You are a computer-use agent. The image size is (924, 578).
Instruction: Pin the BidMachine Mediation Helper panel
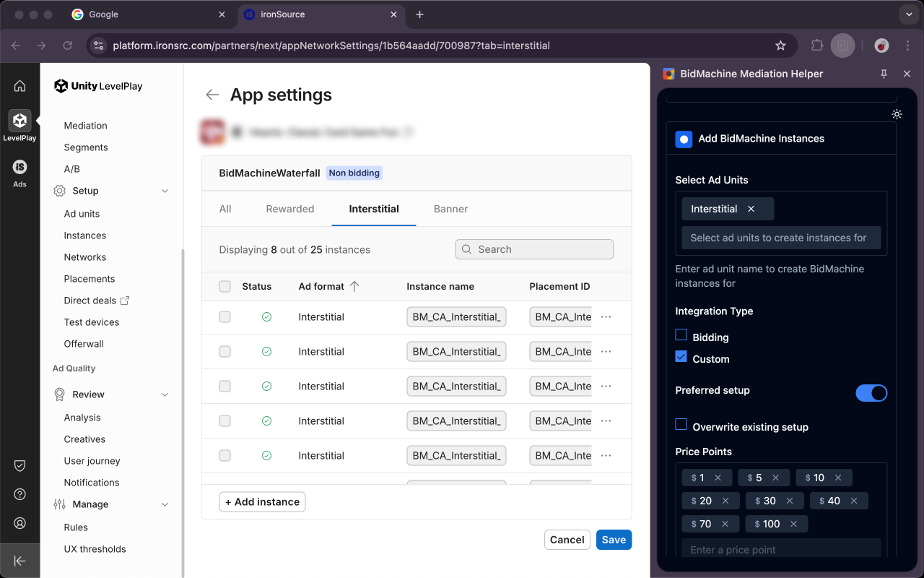point(884,74)
